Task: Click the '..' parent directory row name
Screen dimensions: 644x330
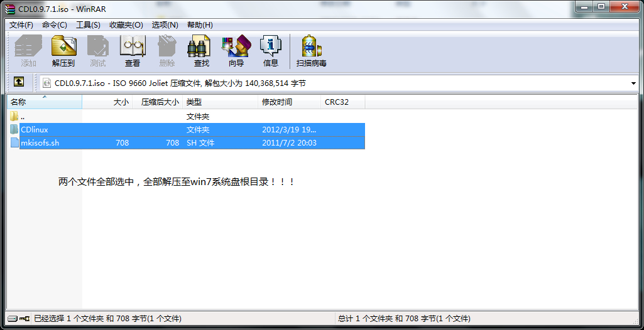Action: point(23,117)
